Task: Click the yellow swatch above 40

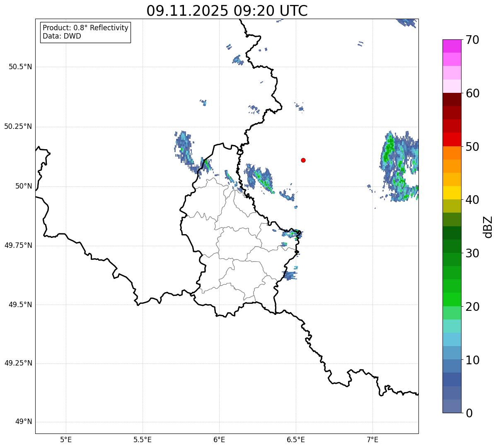Action: [452, 193]
